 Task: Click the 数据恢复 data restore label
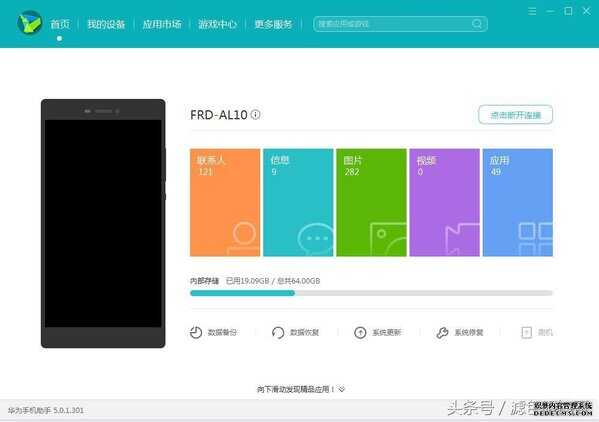(304, 333)
